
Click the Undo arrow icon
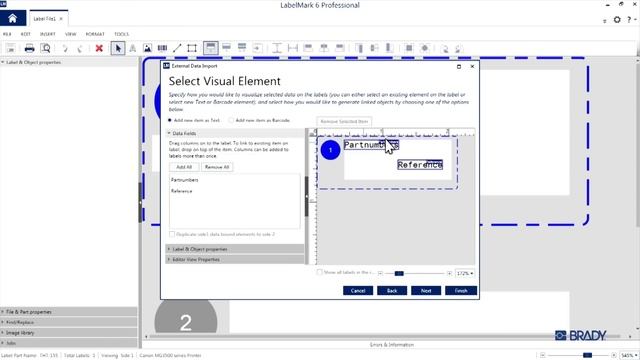pyautogui.click(x=65, y=49)
